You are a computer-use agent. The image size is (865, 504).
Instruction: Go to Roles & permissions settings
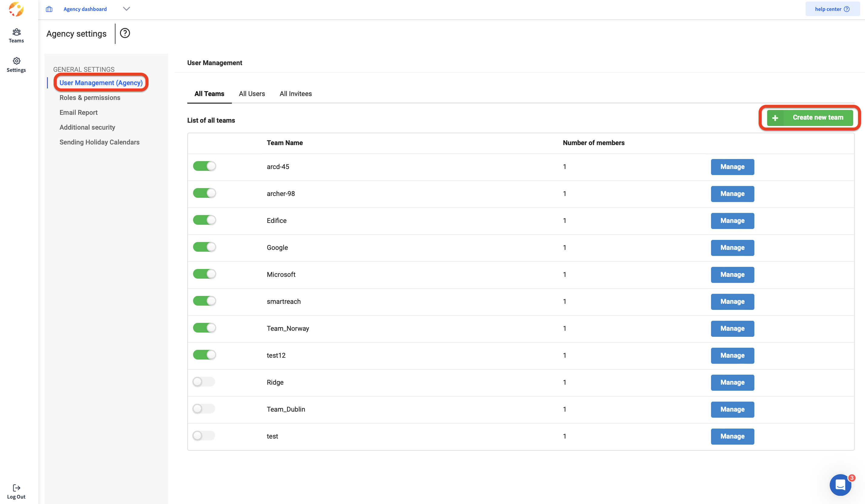[x=90, y=98]
